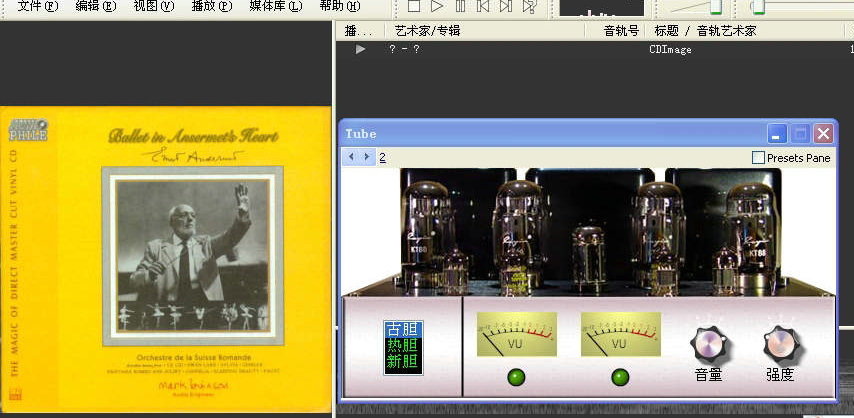Click the left VU meter

(x=516, y=334)
